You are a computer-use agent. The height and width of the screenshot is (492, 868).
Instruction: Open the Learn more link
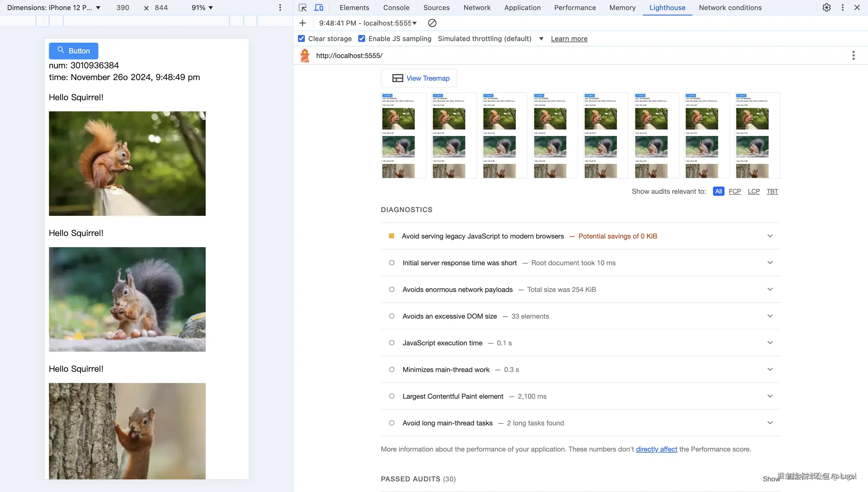click(569, 38)
